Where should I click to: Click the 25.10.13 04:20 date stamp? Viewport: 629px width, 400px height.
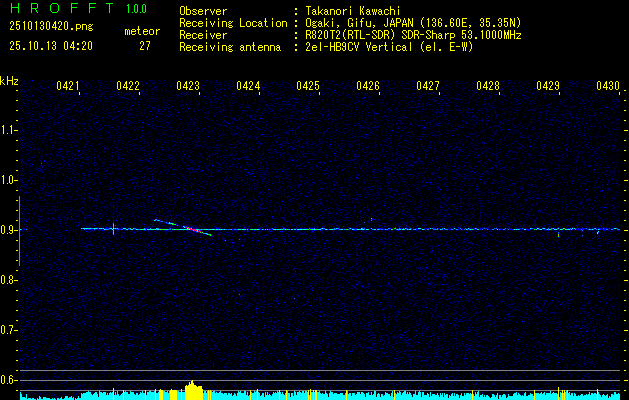(x=50, y=46)
